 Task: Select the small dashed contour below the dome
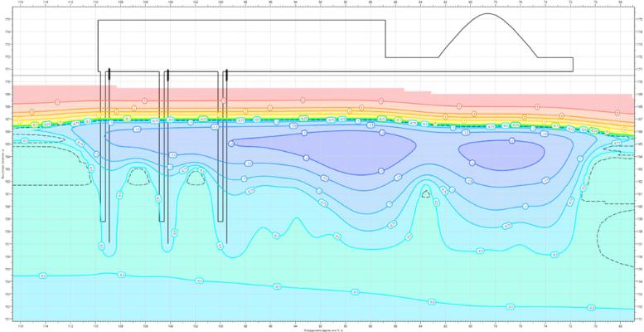[x=426, y=194]
